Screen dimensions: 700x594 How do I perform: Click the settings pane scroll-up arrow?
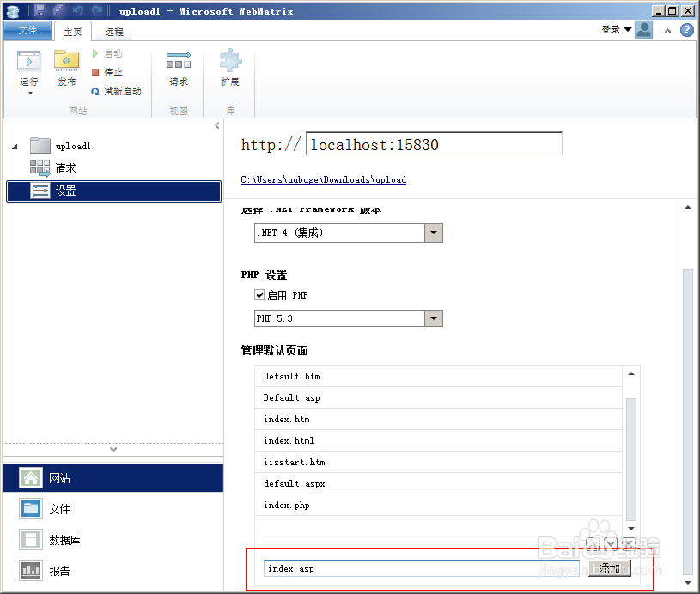688,207
